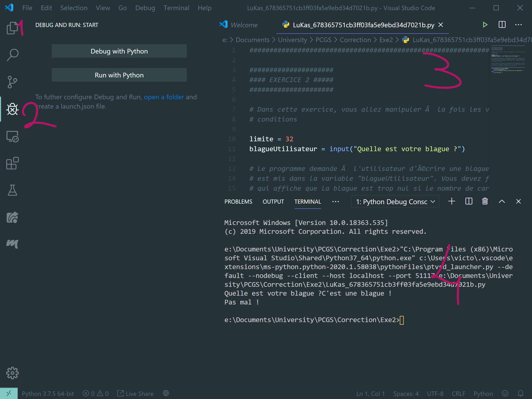Split the terminal pane

(469, 202)
